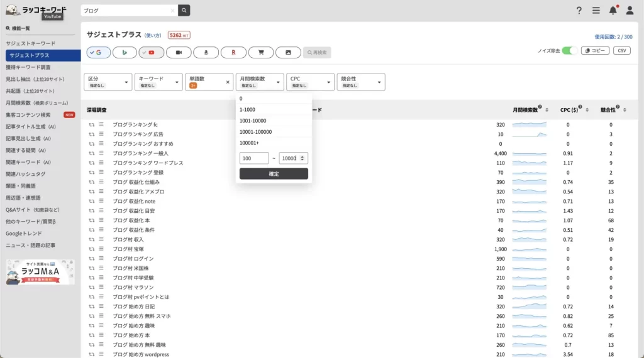Screen dimensions: 644x358
Task: Open the help question mark icon
Action: 579,11
